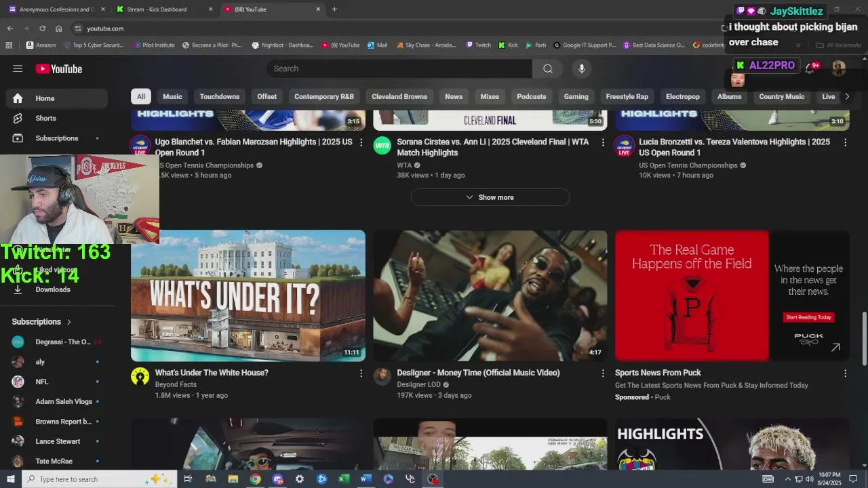Select the Touchdowns filter chip
Viewport: 868px width, 488px height.
220,96
